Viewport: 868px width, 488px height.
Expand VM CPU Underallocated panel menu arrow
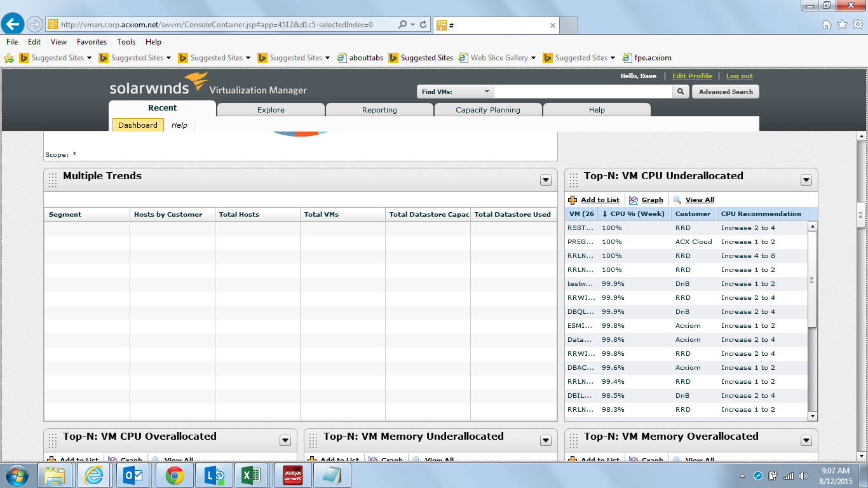806,180
